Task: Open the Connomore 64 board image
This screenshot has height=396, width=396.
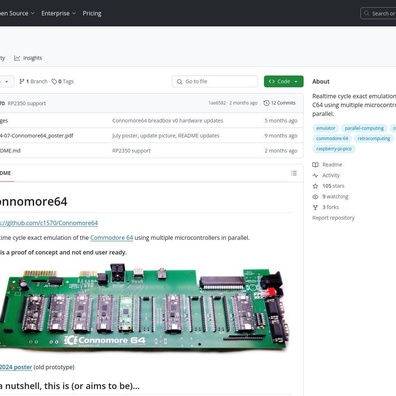Action: 144,308
